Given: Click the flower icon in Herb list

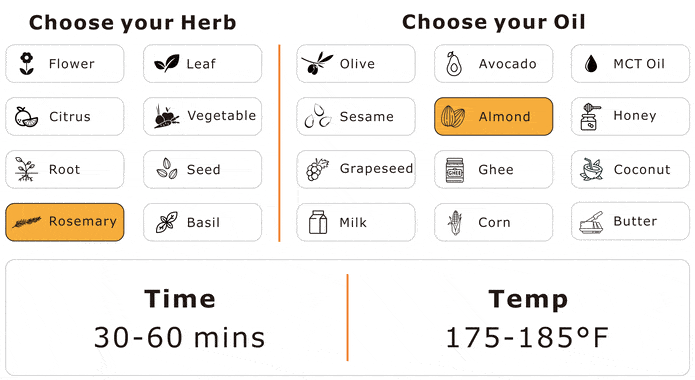Looking at the screenshot, I should click(27, 63).
